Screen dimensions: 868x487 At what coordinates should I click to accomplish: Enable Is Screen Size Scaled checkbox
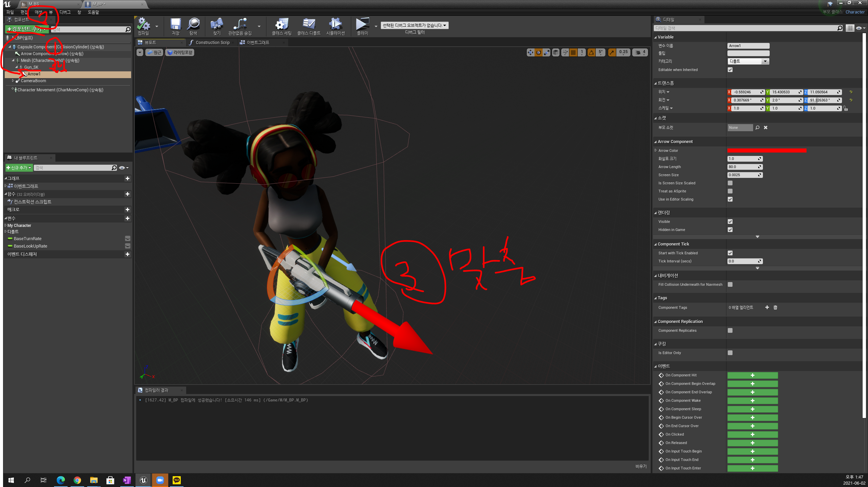[730, 183]
